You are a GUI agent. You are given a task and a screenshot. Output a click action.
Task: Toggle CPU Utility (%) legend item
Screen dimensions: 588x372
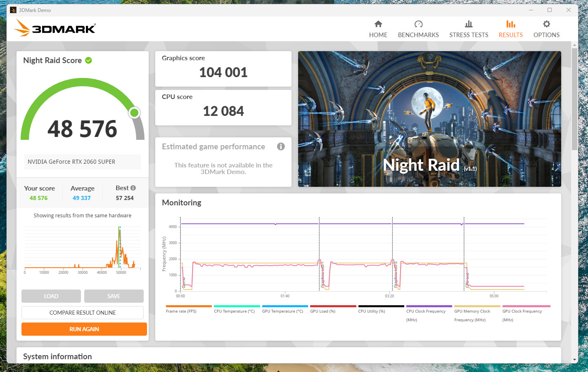(x=372, y=311)
